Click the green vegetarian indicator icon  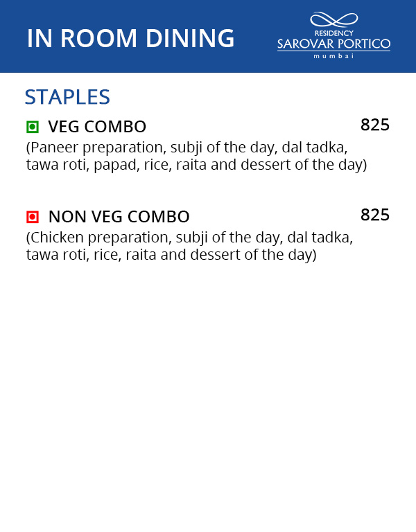pos(32,127)
